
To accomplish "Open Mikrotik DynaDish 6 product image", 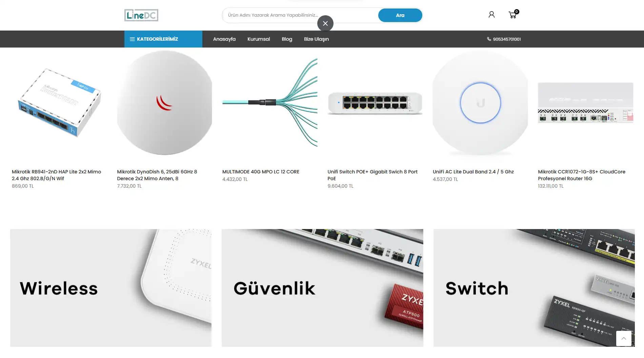I will (164, 103).
